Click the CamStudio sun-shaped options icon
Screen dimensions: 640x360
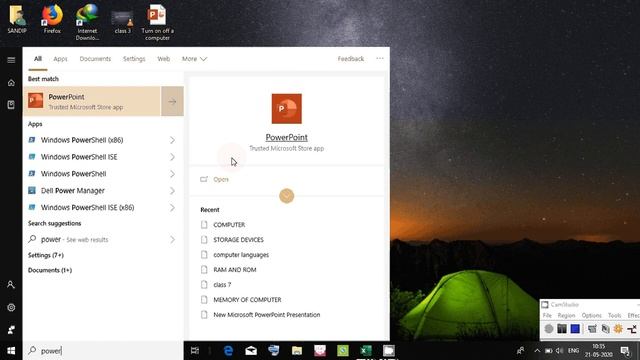pyautogui.click(x=618, y=329)
